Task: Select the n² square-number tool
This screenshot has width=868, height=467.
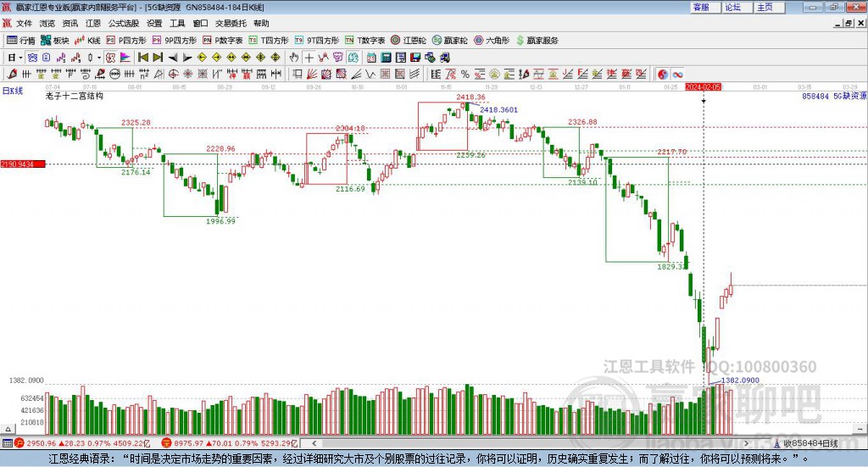Action: pyautogui.click(x=144, y=74)
